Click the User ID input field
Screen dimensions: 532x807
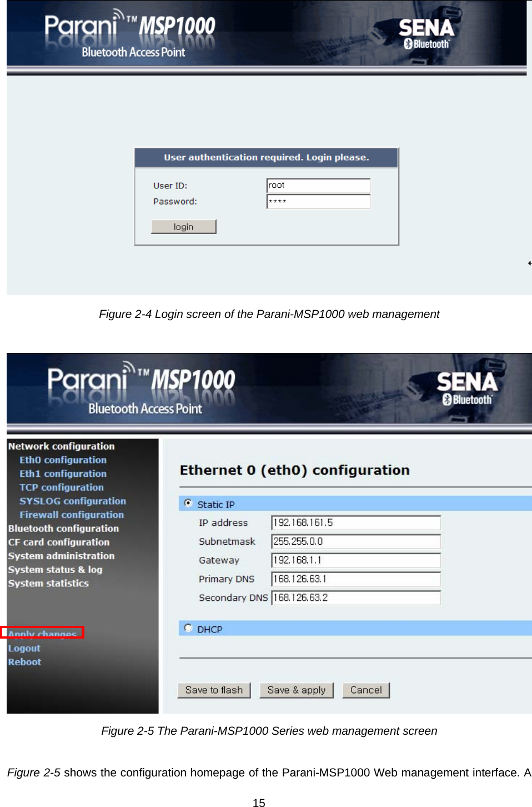click(318, 186)
